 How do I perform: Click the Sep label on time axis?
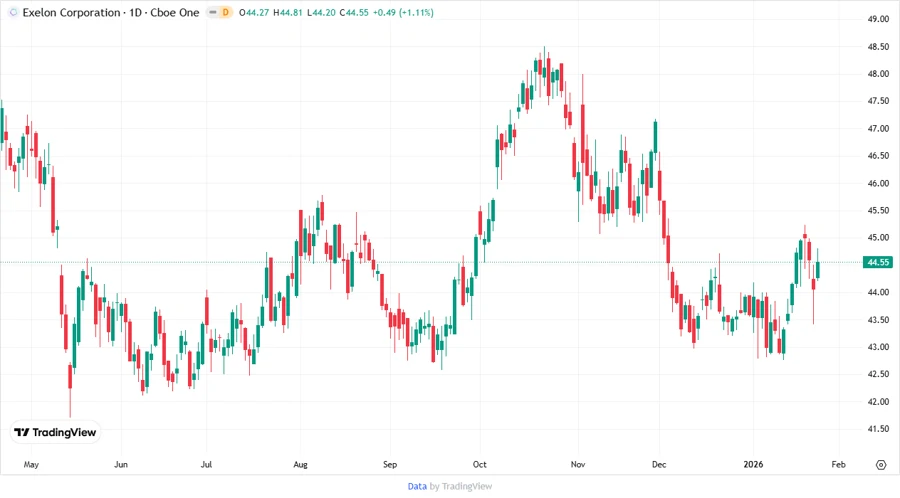390,465
